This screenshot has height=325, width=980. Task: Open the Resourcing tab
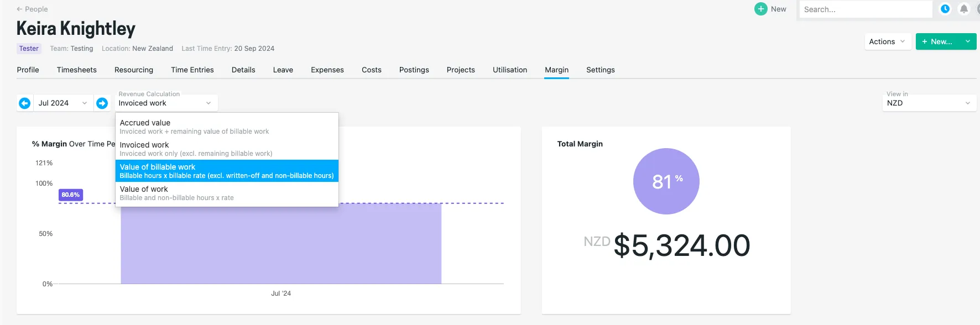click(x=134, y=70)
